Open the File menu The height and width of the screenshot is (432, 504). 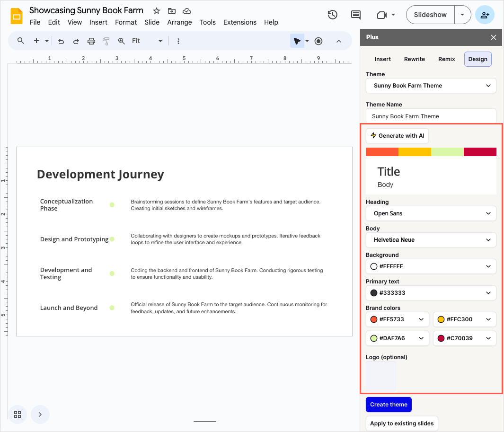[x=35, y=22]
